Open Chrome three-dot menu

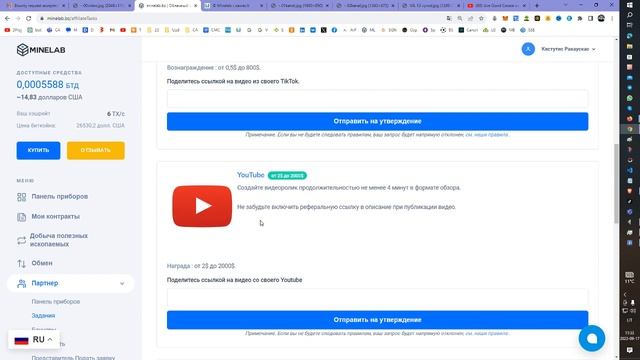(612, 18)
